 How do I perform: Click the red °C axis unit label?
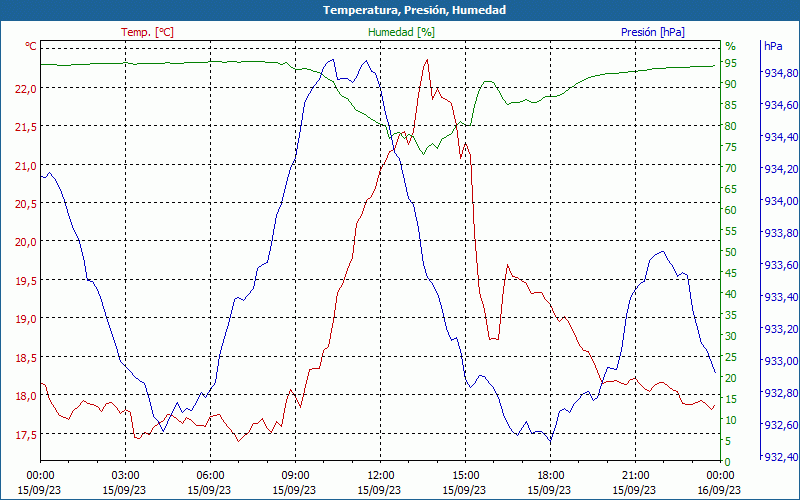(31, 46)
